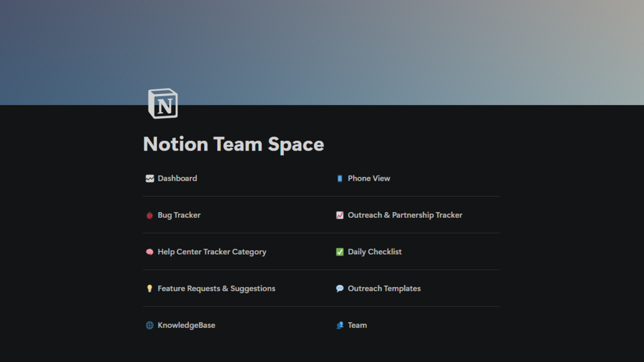The height and width of the screenshot is (362, 644).
Task: Click the trending chart icon beside Outreach & Partnership
Action: (340, 215)
